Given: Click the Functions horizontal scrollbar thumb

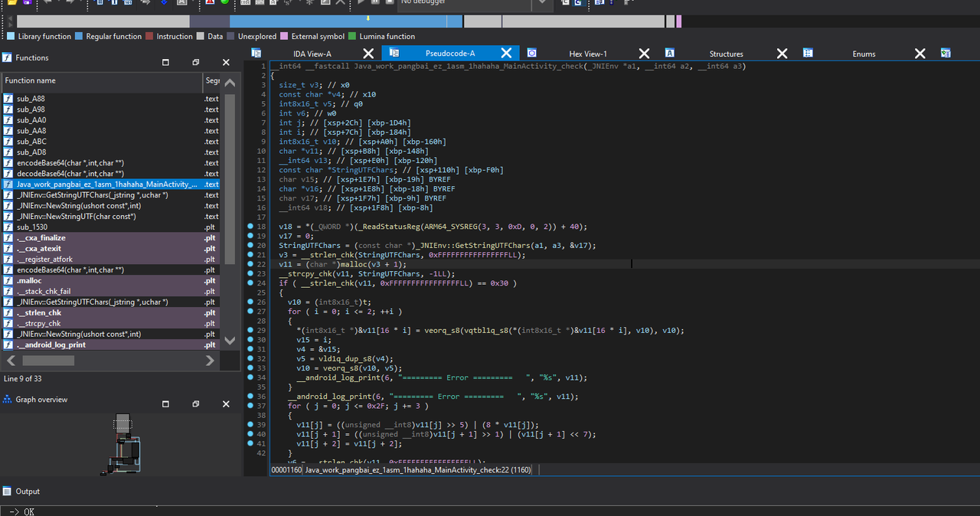Looking at the screenshot, I should click(x=48, y=361).
